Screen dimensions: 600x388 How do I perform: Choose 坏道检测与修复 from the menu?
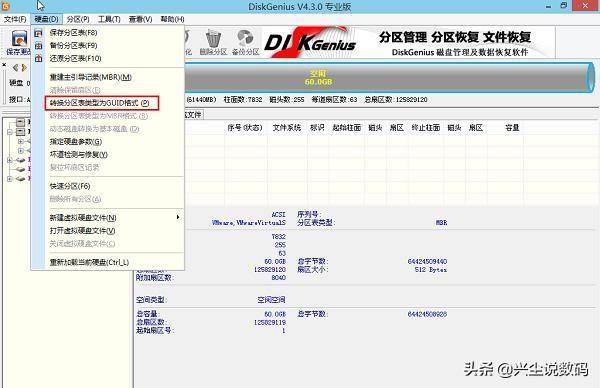point(78,155)
